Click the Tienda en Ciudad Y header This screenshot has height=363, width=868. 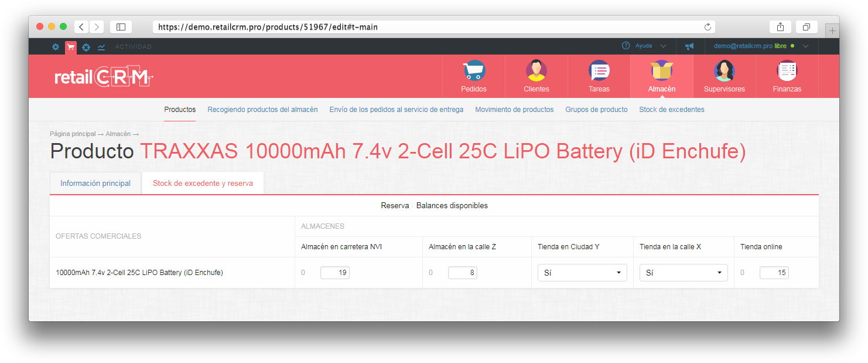pos(568,247)
